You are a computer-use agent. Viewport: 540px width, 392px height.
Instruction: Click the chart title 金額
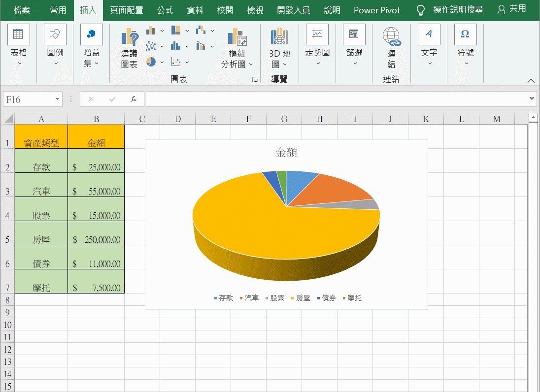point(286,153)
